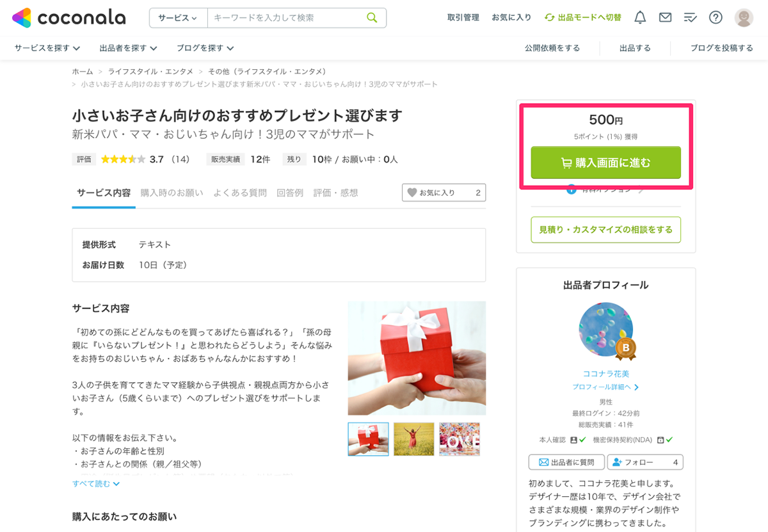Open the notification bell icon

pos(639,17)
